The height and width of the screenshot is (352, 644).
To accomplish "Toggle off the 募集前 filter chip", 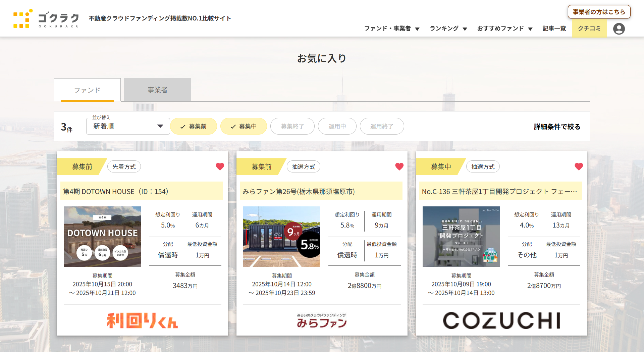I will 194,127.
